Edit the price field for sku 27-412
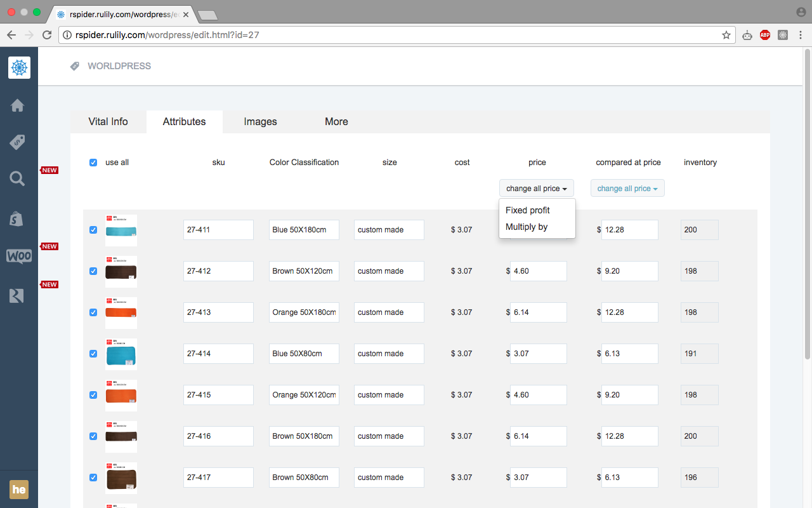Screen dimensions: 812x508 pyautogui.click(x=538, y=271)
